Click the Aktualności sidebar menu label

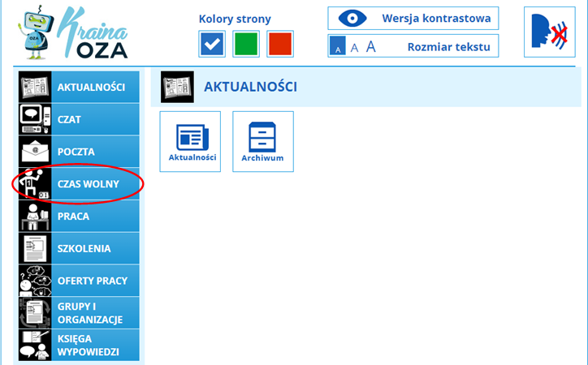(x=91, y=87)
